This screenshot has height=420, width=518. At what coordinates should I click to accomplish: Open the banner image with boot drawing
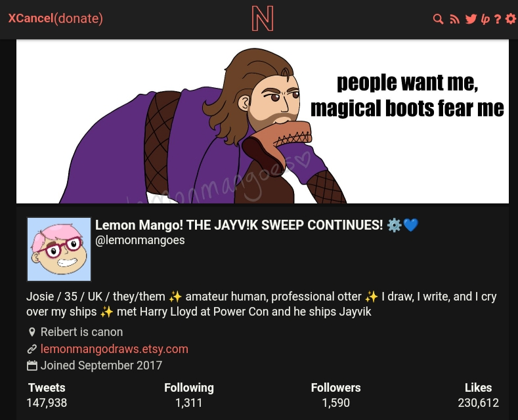pos(263,121)
